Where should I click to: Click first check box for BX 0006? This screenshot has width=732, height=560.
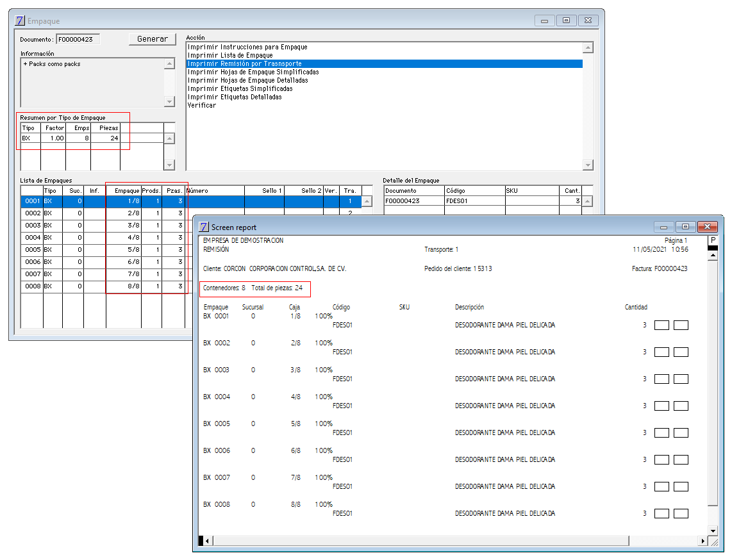point(661,459)
